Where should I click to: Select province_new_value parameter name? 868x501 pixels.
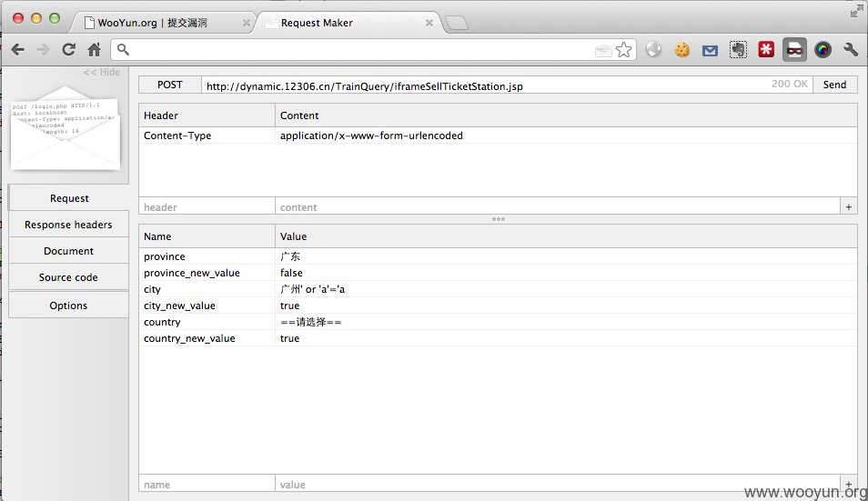tap(207, 273)
